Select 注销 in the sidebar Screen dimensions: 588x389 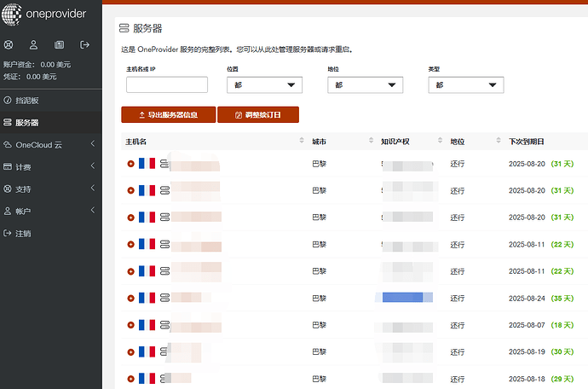click(51, 233)
